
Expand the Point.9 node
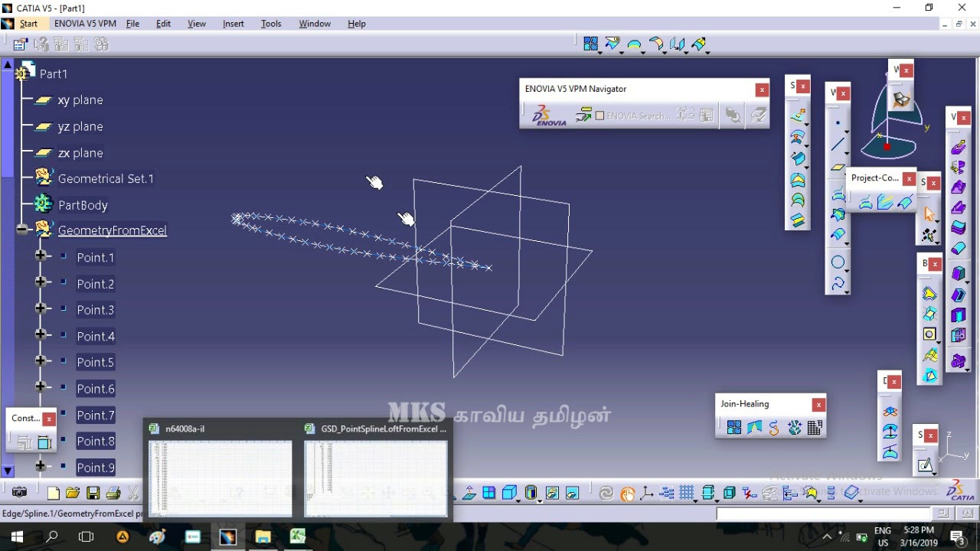(x=41, y=466)
